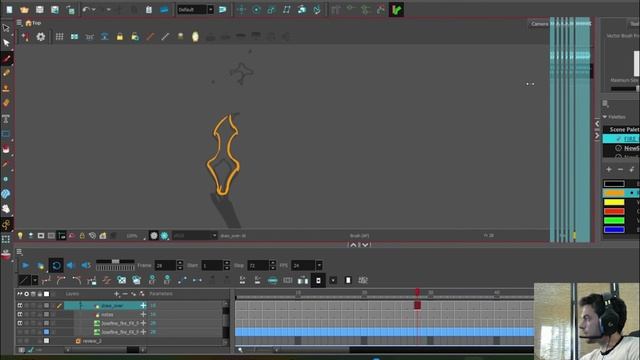Toggle the blue Sound speaker button
640x360 pixels.
point(71,265)
